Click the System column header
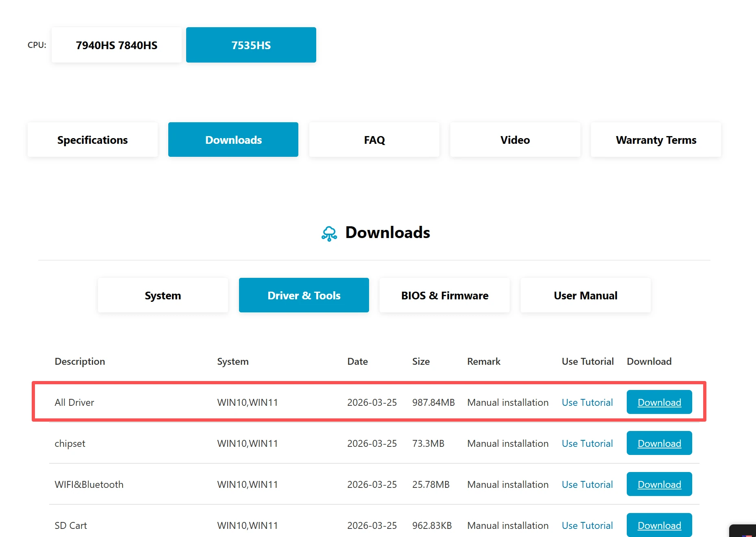This screenshot has height=537, width=756. [233, 362]
